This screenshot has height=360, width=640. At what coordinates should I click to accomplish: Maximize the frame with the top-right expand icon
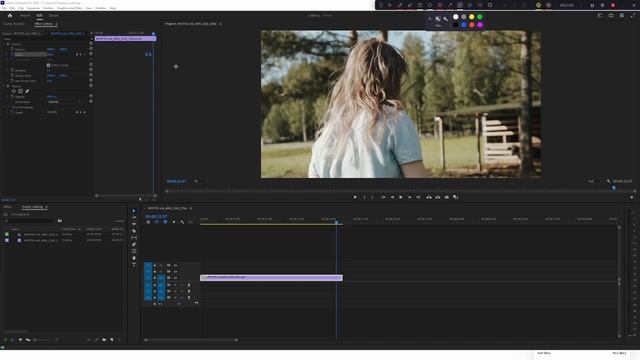pyautogui.click(x=633, y=16)
